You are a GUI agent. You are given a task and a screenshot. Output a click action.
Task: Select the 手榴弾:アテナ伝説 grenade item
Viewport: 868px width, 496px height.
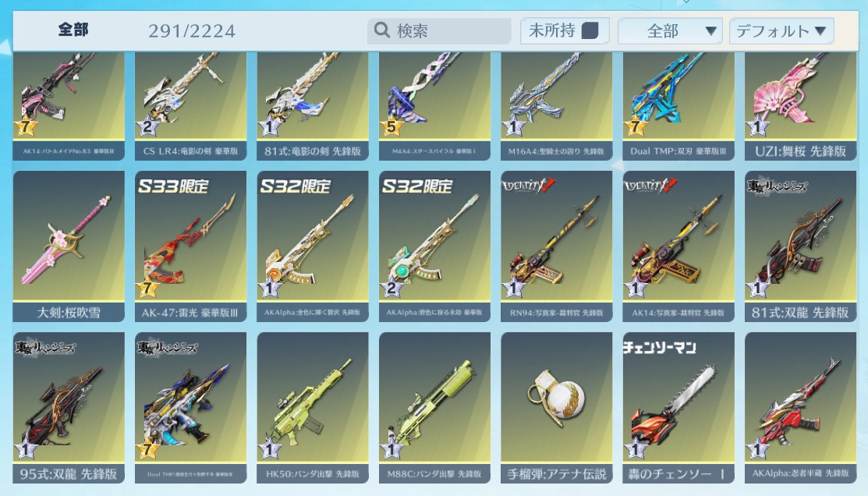coord(556,408)
